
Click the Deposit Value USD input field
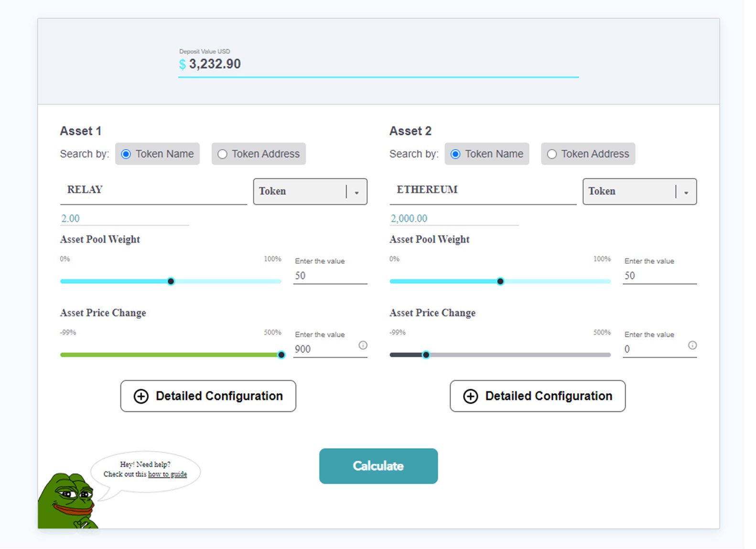pos(378,64)
